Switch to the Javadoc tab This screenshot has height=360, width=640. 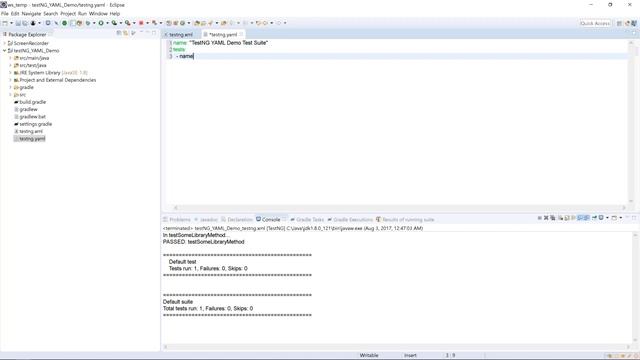pos(206,220)
